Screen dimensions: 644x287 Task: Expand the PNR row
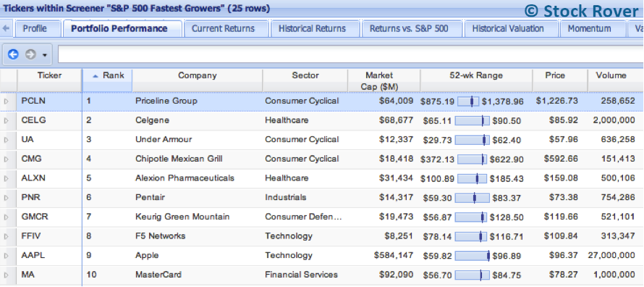click(x=7, y=198)
